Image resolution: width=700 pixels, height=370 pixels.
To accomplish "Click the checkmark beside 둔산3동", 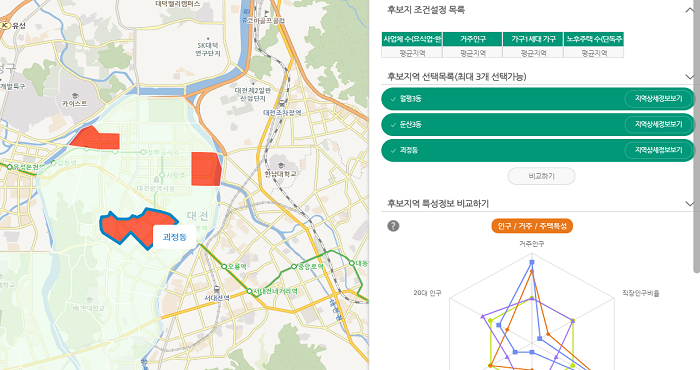I will coord(393,125).
